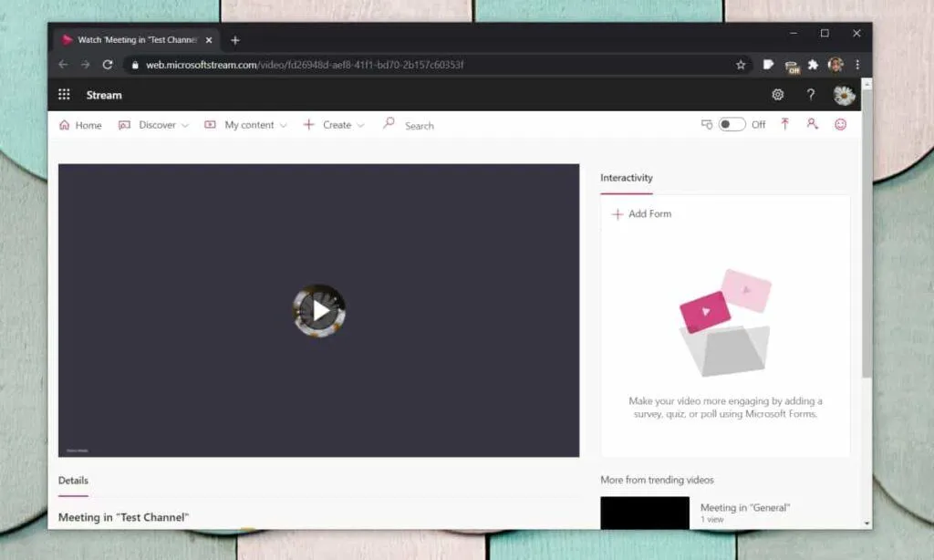Viewport: 934px width, 560px height.
Task: Open Stream settings gear
Action: [x=777, y=94]
